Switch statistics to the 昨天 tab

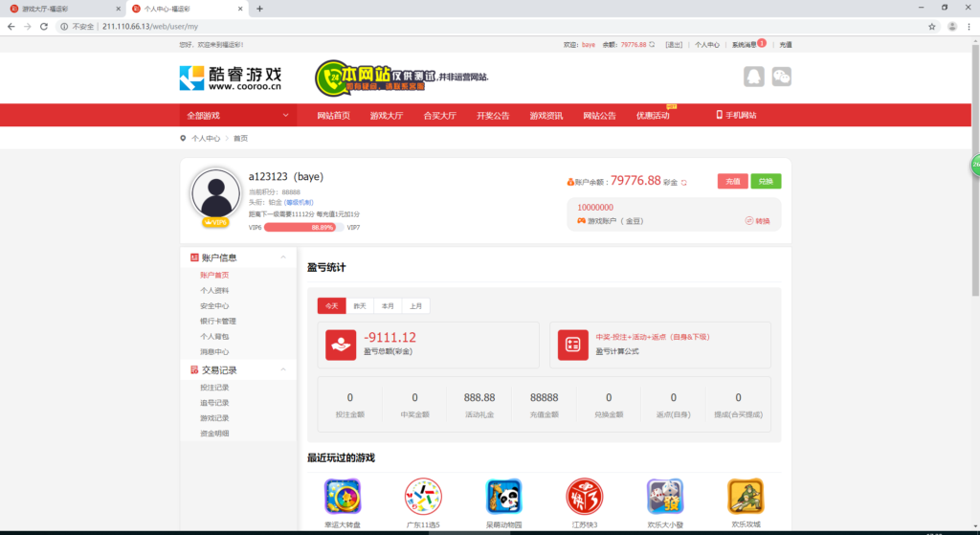360,306
